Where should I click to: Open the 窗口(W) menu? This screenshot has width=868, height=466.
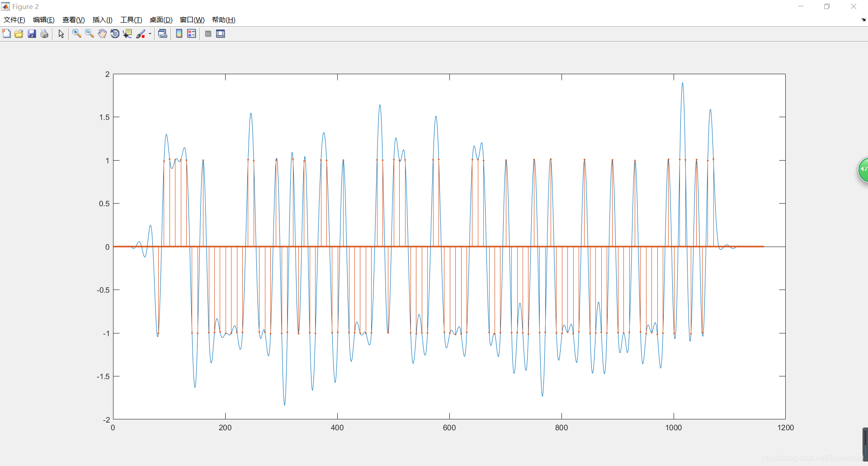tap(192, 20)
